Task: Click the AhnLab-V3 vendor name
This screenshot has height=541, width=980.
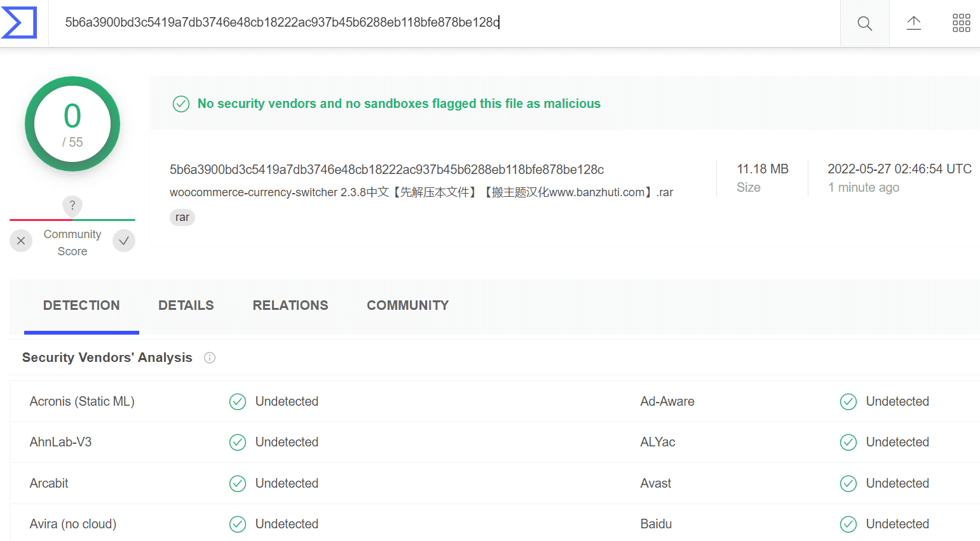Action: 60,442
